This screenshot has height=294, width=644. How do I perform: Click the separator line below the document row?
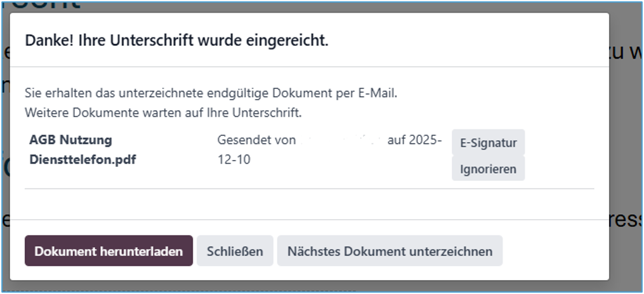pyautogui.click(x=309, y=189)
